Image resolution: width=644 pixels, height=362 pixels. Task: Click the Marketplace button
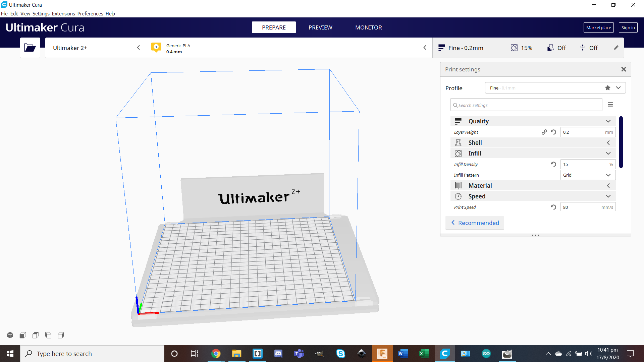(x=598, y=27)
